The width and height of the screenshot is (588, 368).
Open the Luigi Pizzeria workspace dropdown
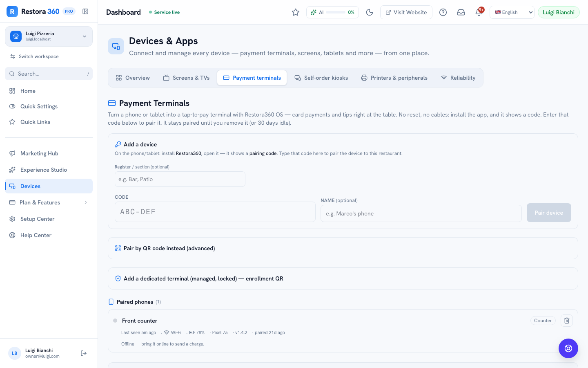[49, 36]
